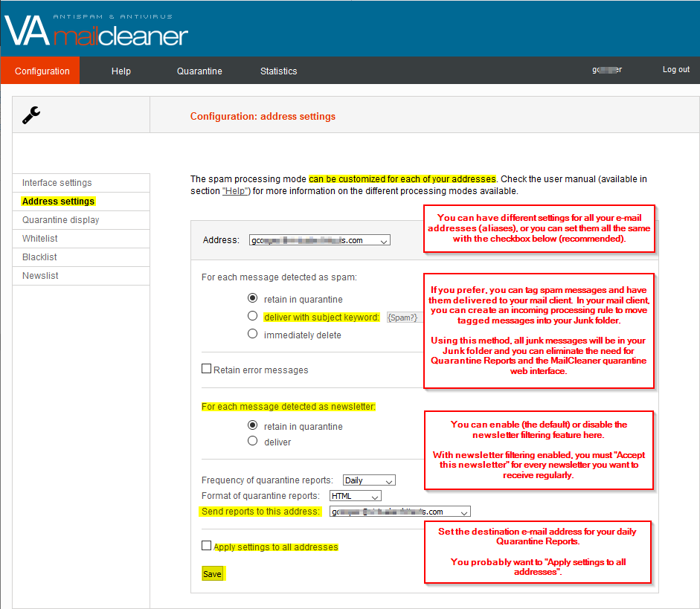Open the Configuration tab
This screenshot has height=609, width=700.
pyautogui.click(x=40, y=71)
